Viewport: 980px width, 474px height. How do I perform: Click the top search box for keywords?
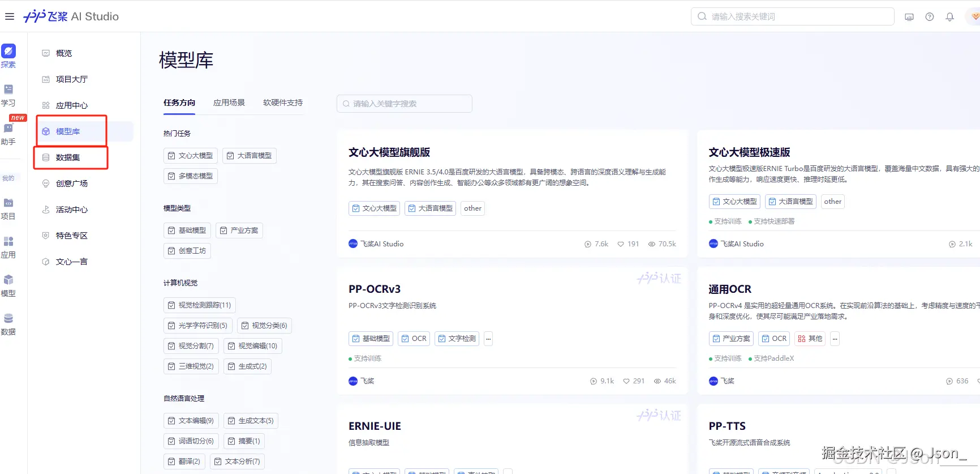[x=792, y=16]
